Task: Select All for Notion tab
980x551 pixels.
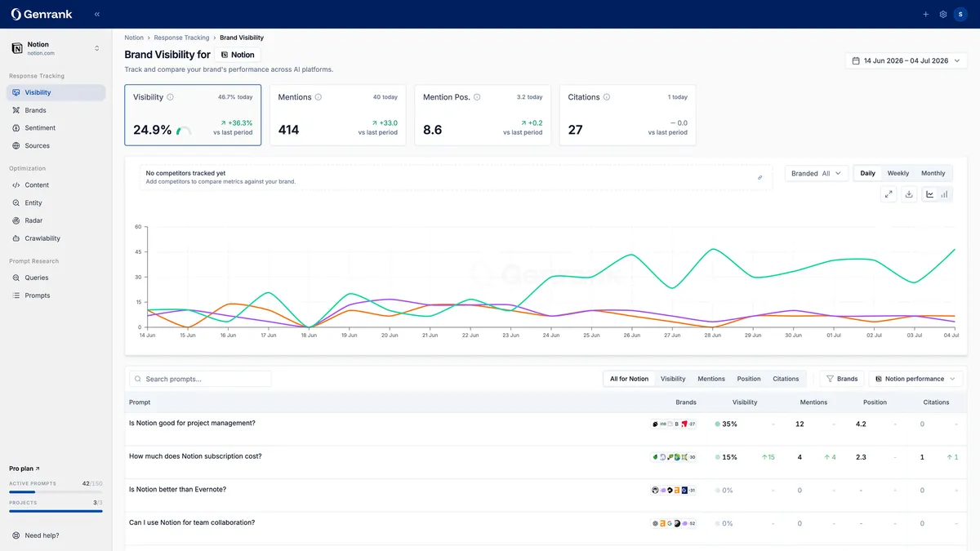Action: pos(629,379)
